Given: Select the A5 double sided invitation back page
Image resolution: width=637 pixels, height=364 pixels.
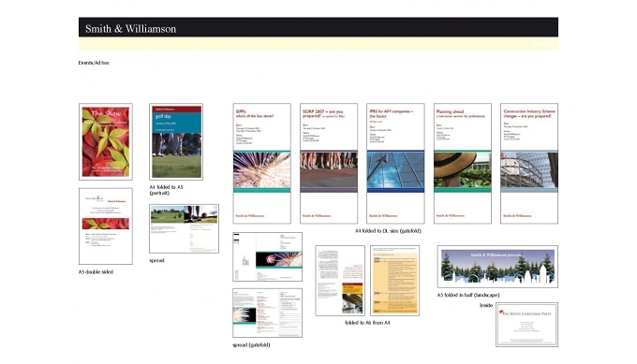Looking at the screenshot, I should [106, 226].
